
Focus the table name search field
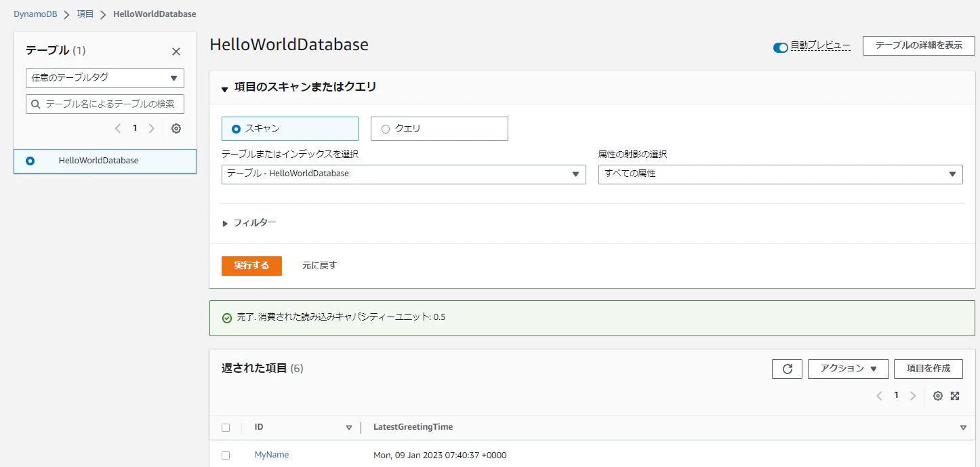(105, 104)
